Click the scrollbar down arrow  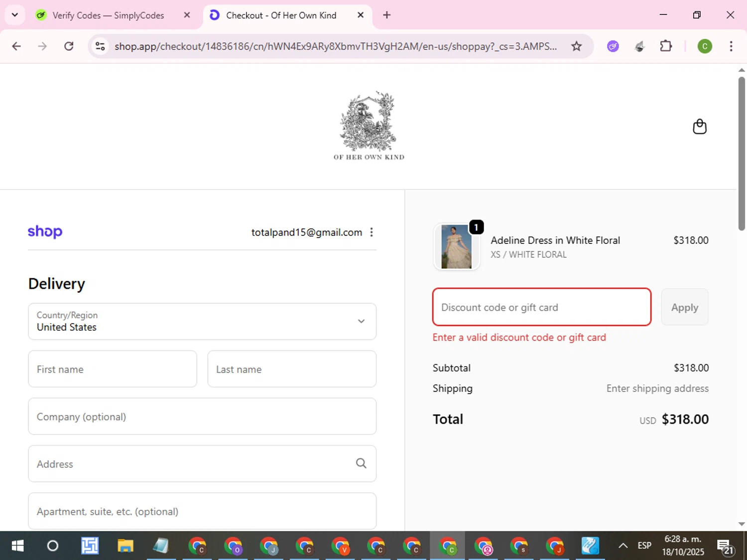tap(742, 524)
